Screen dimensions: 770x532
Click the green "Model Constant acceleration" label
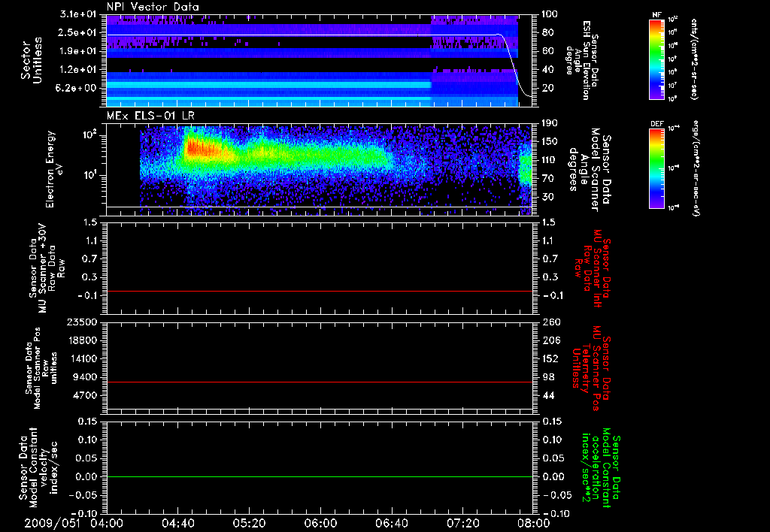pos(600,469)
